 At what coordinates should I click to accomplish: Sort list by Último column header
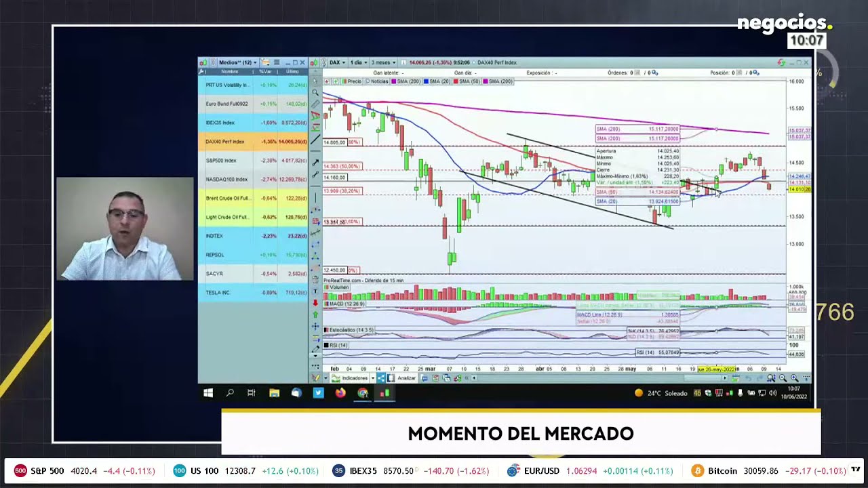click(x=292, y=71)
